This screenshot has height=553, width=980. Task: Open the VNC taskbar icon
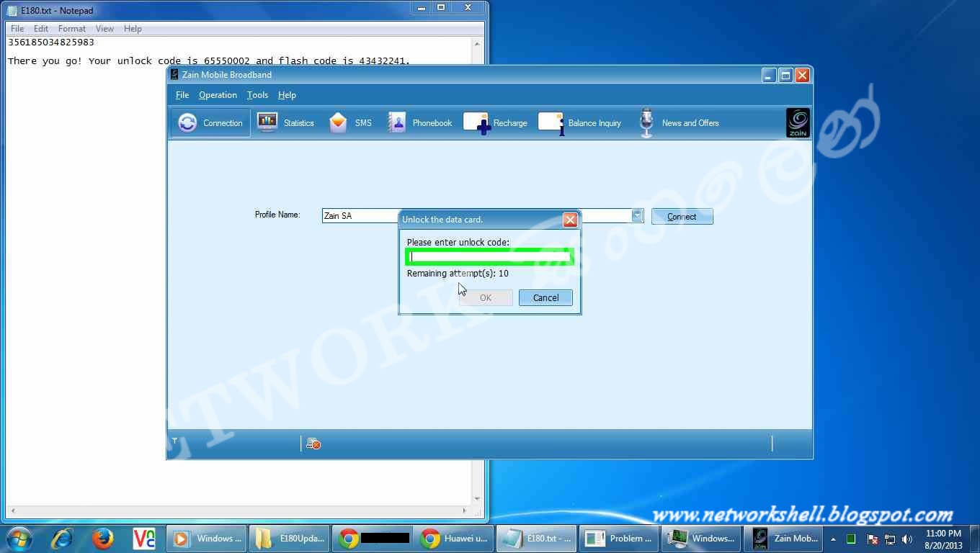coord(144,538)
